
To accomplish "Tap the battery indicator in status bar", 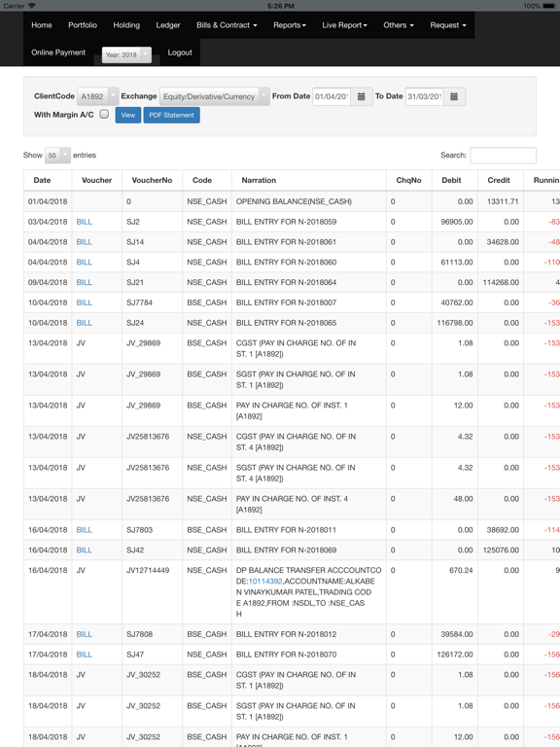I will tap(550, 6).
